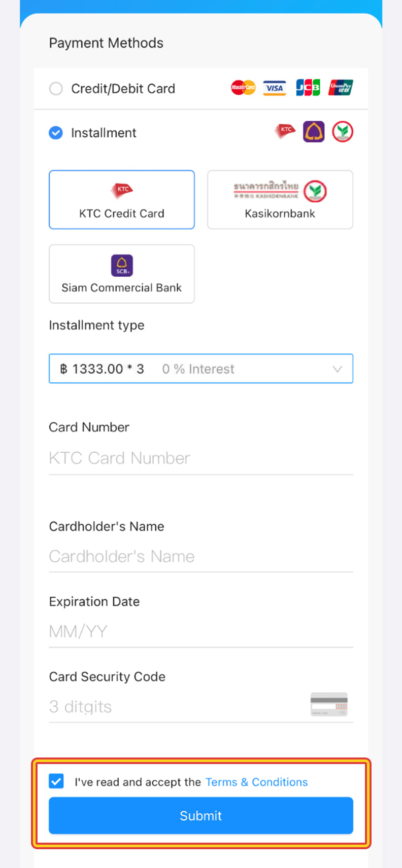Click the VISA card logo
The image size is (402, 868).
click(x=275, y=88)
